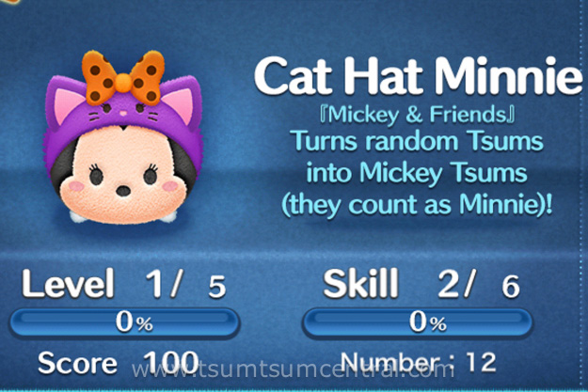Click the max level number 5

[x=217, y=287]
